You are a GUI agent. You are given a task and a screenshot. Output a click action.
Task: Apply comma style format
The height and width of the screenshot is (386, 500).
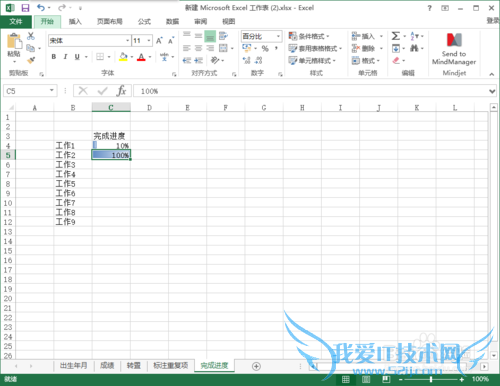click(x=277, y=49)
